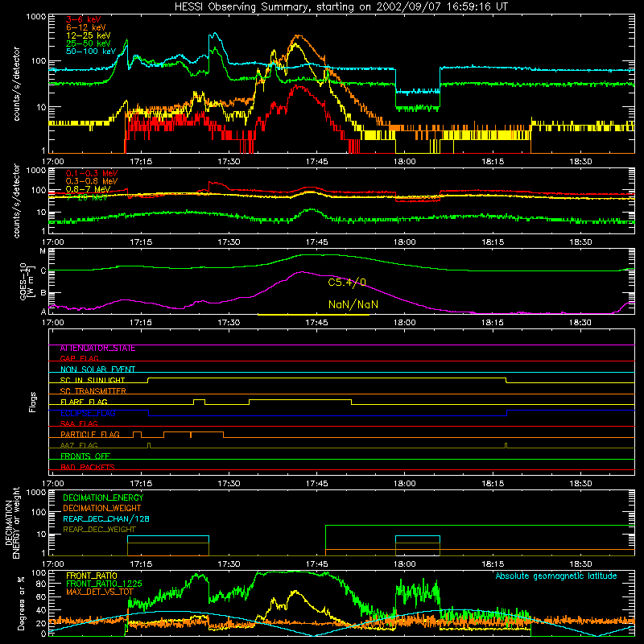Click the REAR_DEC_WEIGHT legend label
Image resolution: width=644 pixels, height=644 pixels.
click(99, 530)
